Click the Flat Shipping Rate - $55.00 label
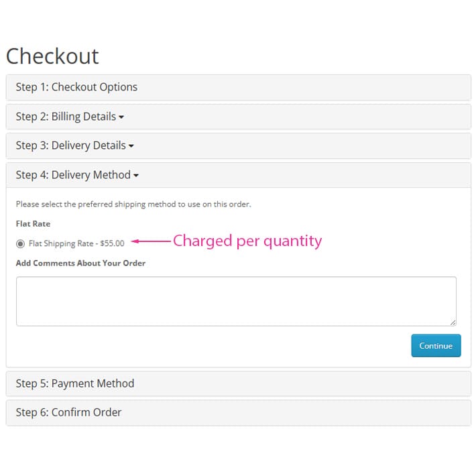This screenshot has height=476, width=476. tap(76, 243)
